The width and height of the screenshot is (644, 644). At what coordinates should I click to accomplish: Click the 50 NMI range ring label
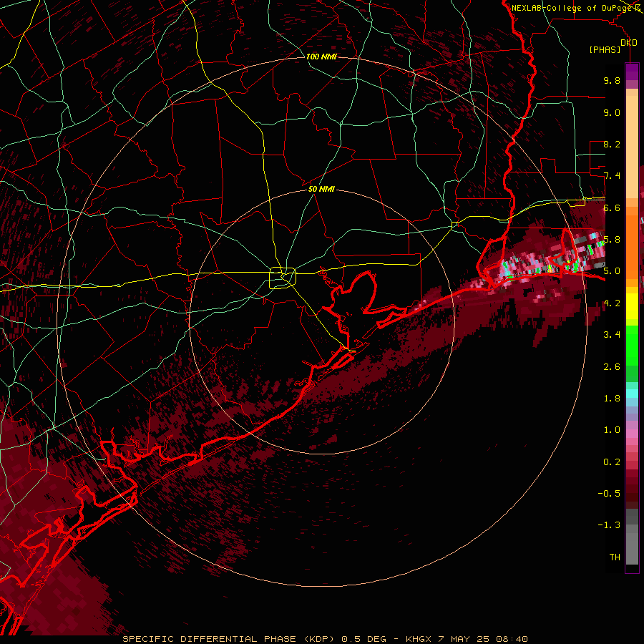tap(321, 189)
